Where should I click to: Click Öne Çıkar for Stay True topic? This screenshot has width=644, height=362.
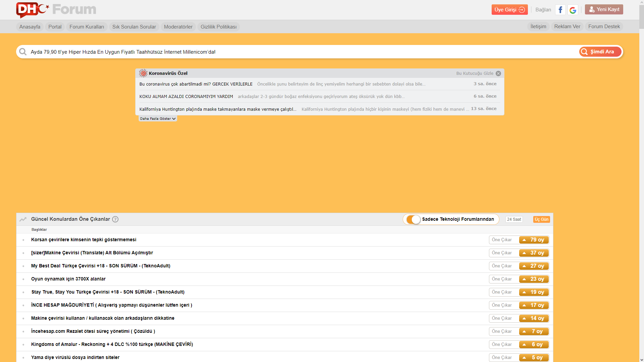502,292
